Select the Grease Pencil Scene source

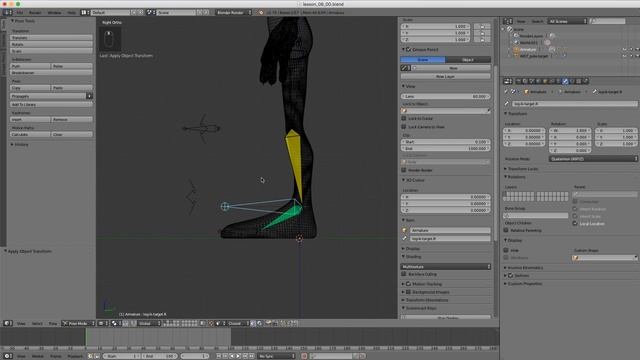(x=423, y=60)
